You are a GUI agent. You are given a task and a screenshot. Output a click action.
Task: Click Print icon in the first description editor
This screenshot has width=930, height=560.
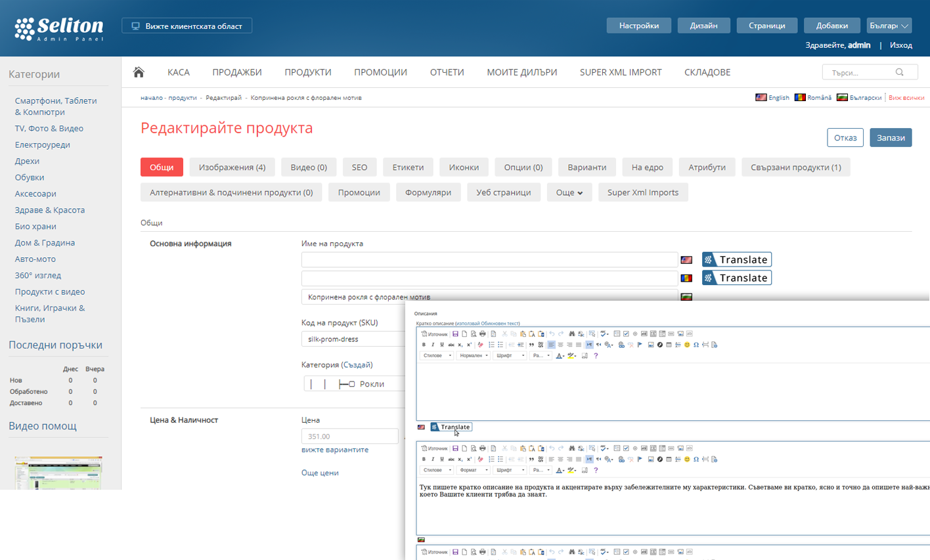coord(483,334)
